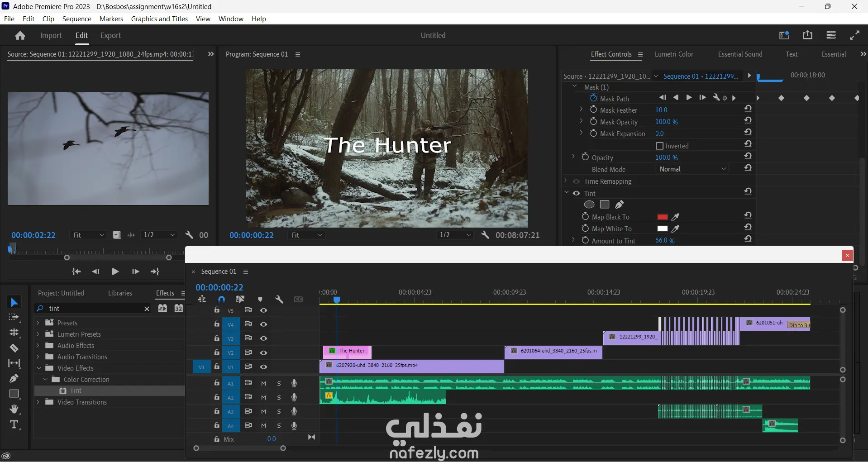
Task: Pick free draw bezier mask tool under Tint
Action: tap(620, 205)
